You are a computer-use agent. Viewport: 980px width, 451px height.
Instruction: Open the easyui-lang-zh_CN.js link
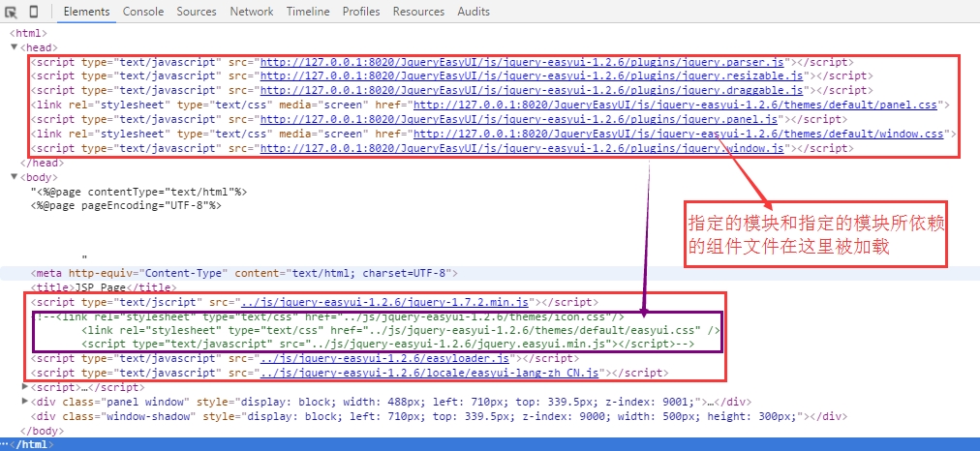pyautogui.click(x=429, y=373)
